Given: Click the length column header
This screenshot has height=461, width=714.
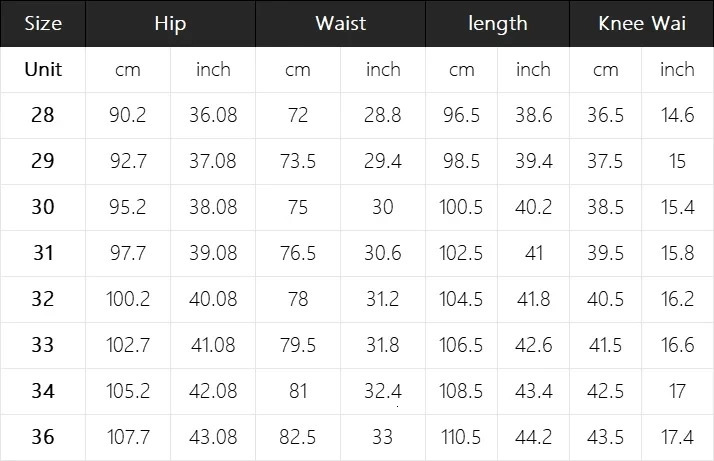Looking at the screenshot, I should pyautogui.click(x=497, y=24).
